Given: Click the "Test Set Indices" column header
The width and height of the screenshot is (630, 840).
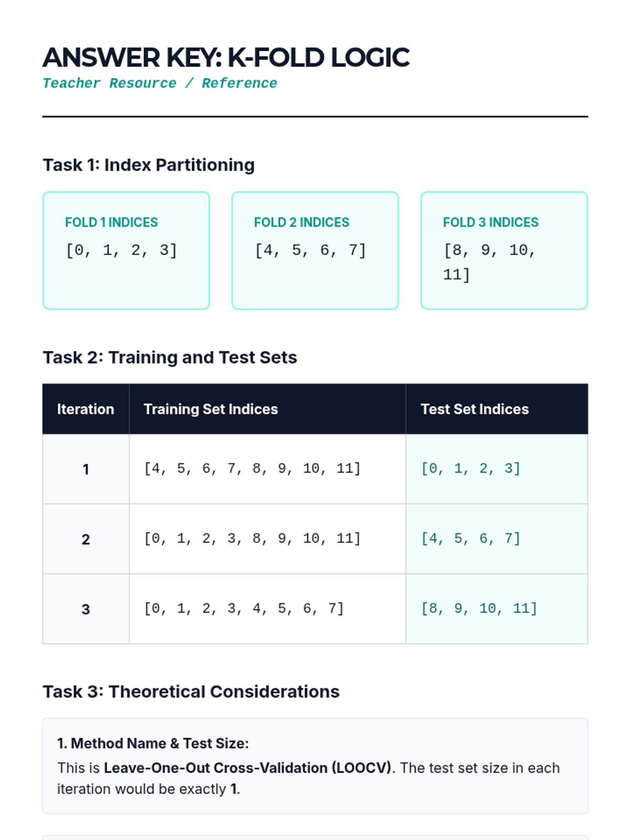Looking at the screenshot, I should pyautogui.click(x=475, y=409).
